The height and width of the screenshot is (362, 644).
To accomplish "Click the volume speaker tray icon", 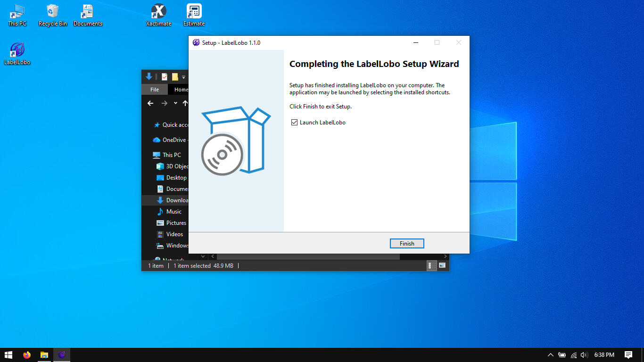I will 584,355.
